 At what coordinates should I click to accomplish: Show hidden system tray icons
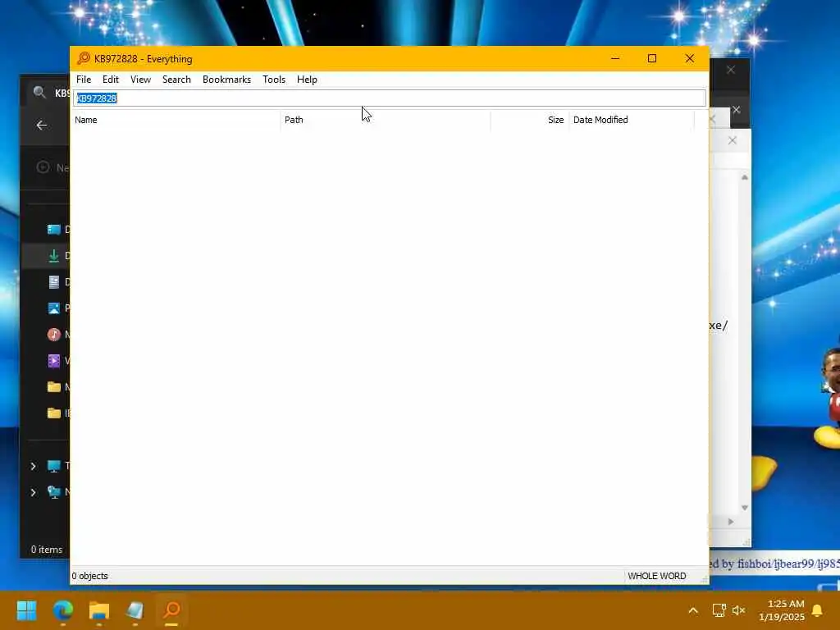coord(692,610)
